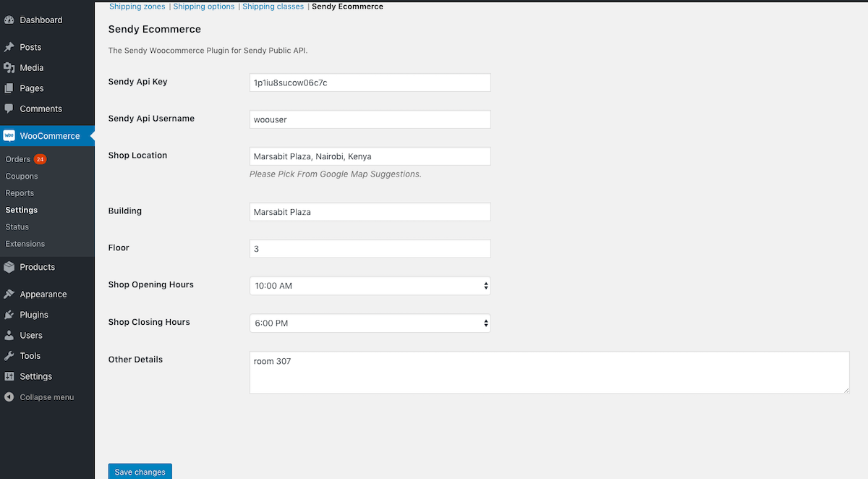Open the Shop Opening Hours dropdown
868x479 pixels.
(370, 286)
